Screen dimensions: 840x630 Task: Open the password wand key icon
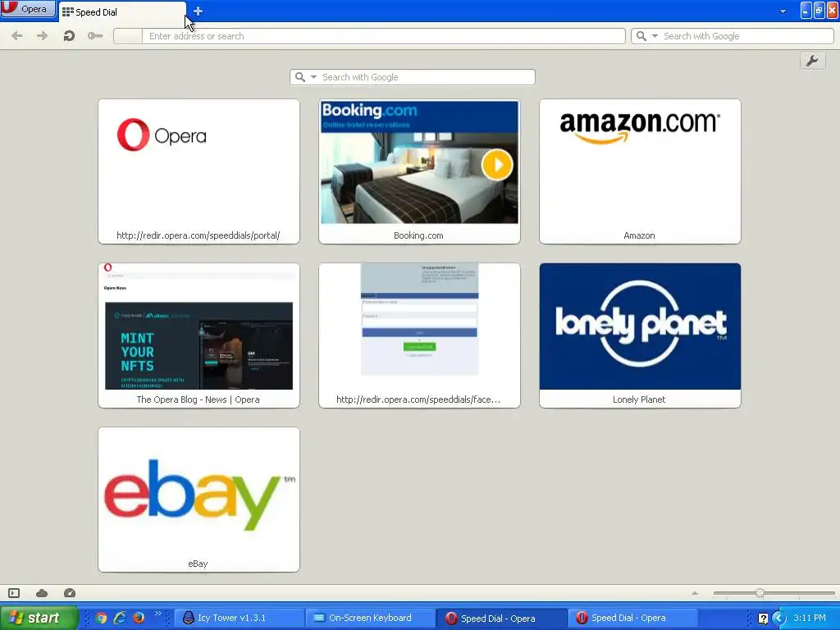click(95, 36)
